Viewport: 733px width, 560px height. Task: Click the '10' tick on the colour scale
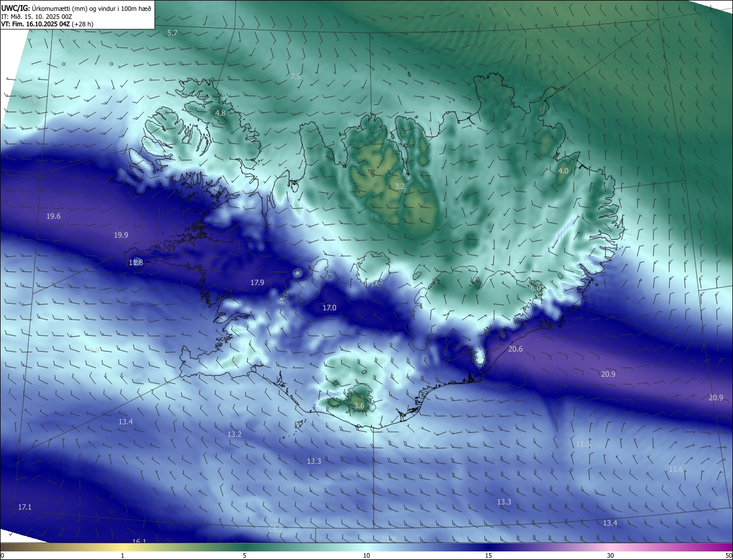point(366,555)
